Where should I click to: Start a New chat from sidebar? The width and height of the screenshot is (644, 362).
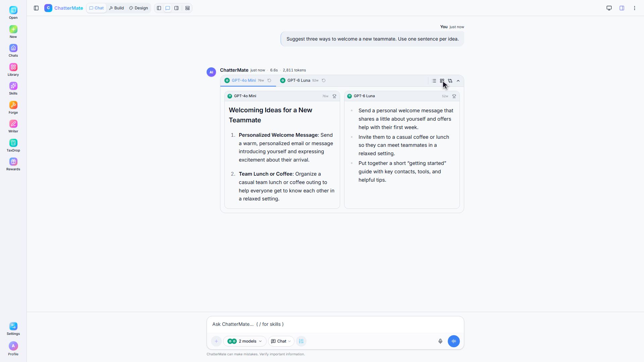click(13, 32)
